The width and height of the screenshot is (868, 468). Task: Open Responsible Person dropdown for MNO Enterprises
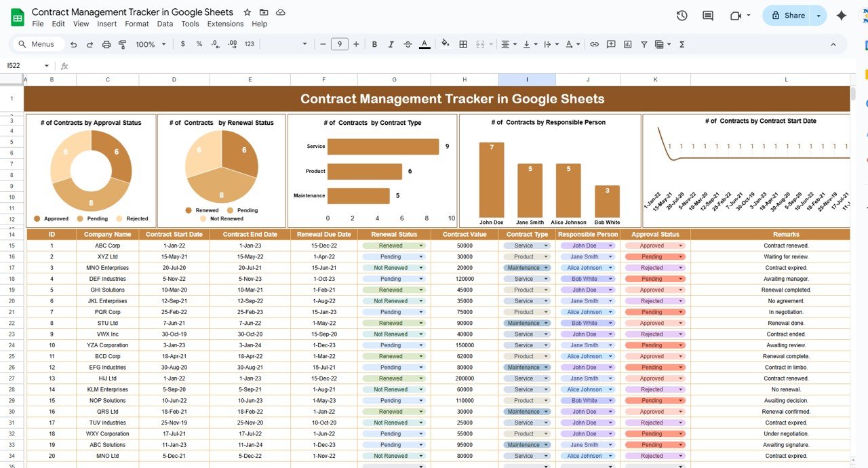coord(612,268)
